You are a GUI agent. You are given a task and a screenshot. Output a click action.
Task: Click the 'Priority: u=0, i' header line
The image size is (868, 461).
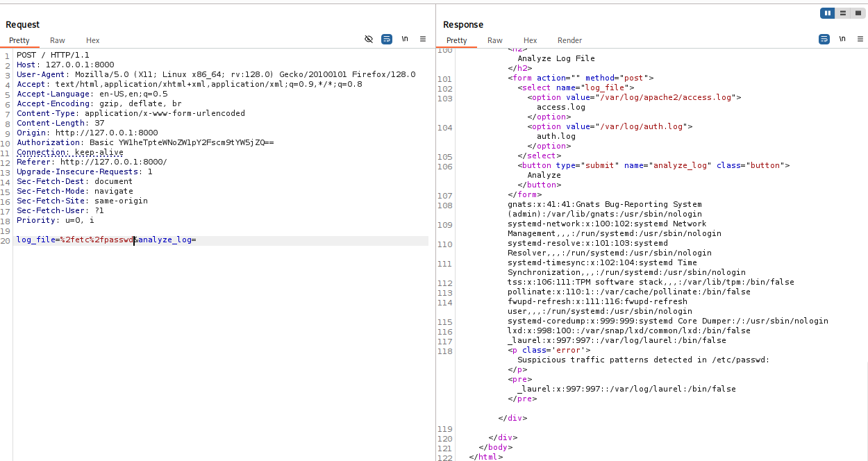click(56, 221)
